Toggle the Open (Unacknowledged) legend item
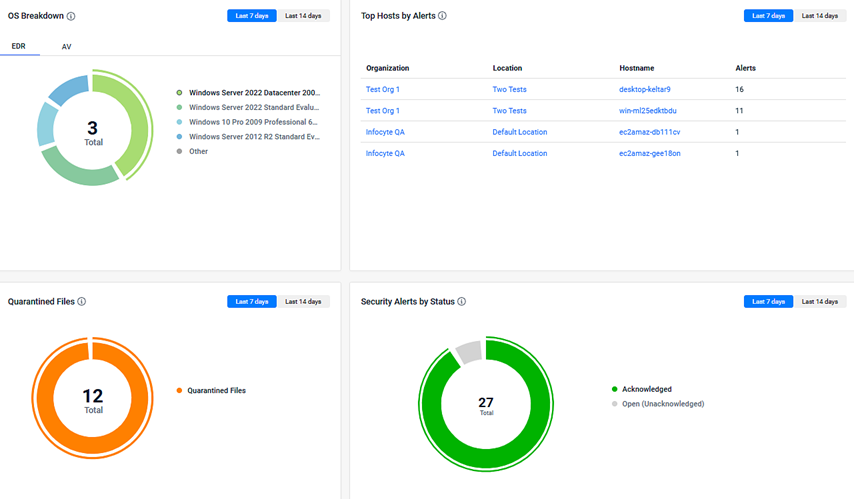 [x=662, y=404]
